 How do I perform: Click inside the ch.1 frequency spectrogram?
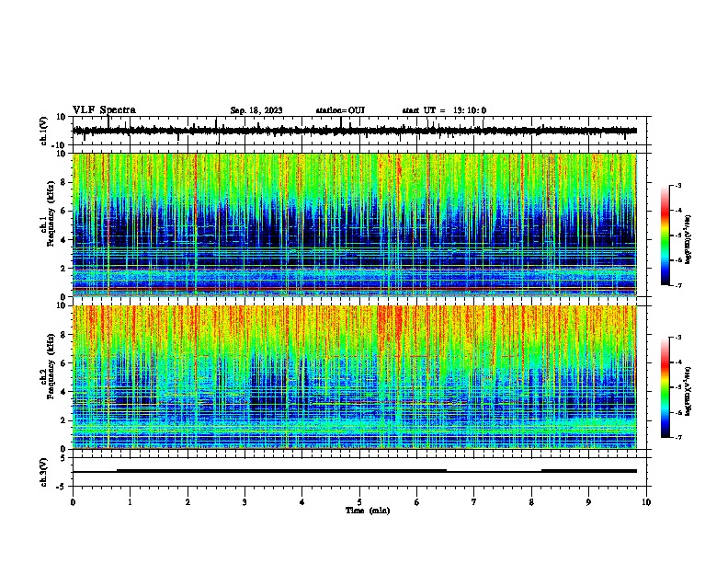(x=355, y=224)
